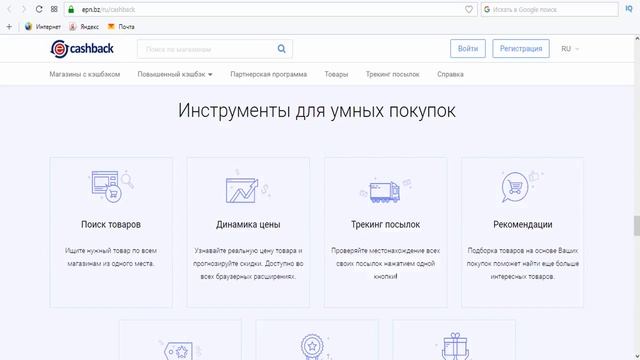640x360 pixels.
Task: Add a bookmark with plus icon
Action: (9, 27)
